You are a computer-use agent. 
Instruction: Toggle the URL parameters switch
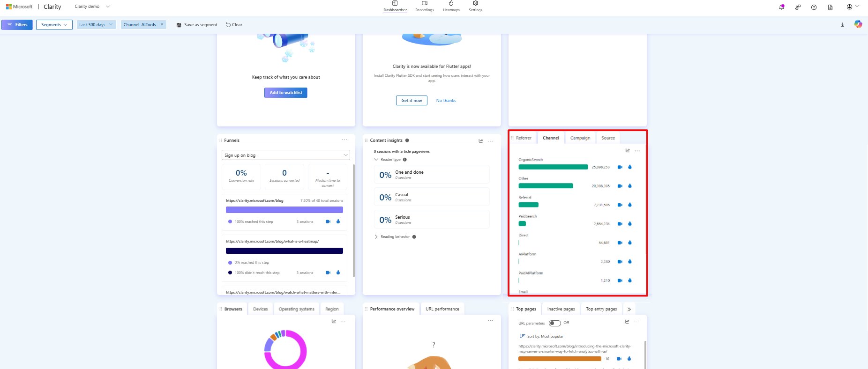tap(555, 323)
